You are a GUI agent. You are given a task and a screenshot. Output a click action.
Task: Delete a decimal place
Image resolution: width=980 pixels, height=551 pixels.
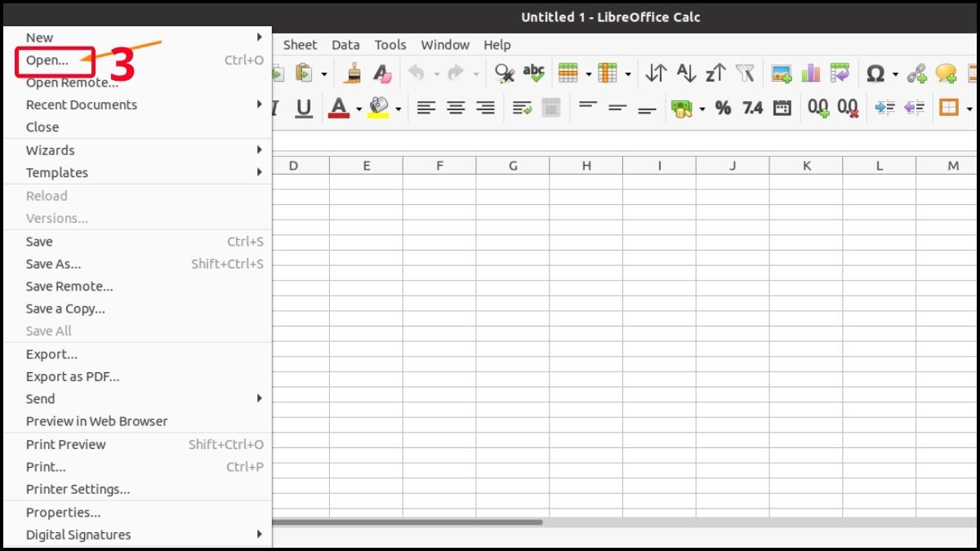point(849,107)
